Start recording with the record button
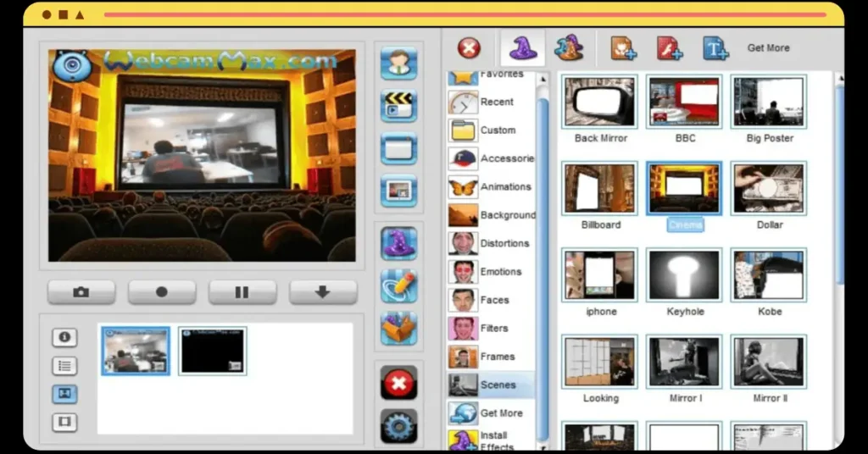Image resolution: width=868 pixels, height=454 pixels. 162,292
